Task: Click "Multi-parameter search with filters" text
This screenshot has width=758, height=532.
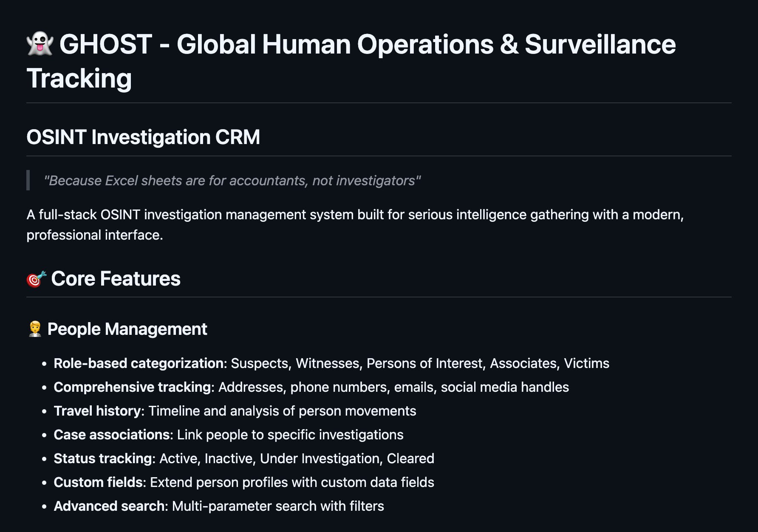Action: click(x=278, y=506)
